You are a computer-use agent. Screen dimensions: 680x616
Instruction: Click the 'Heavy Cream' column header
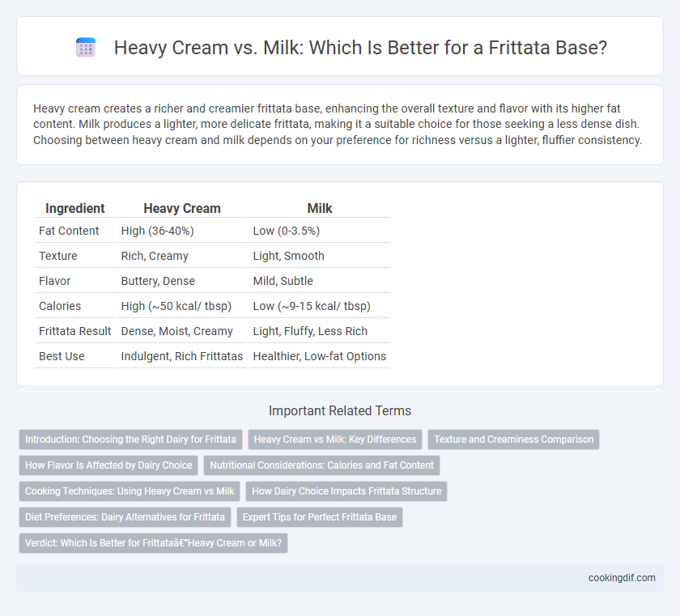pos(182,209)
